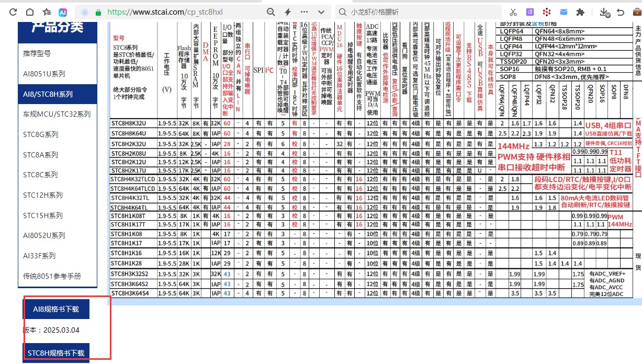Click the STC8H4K64TLCD model cell
Image resolution: width=642 pixels, height=364 pixels.
(x=133, y=188)
